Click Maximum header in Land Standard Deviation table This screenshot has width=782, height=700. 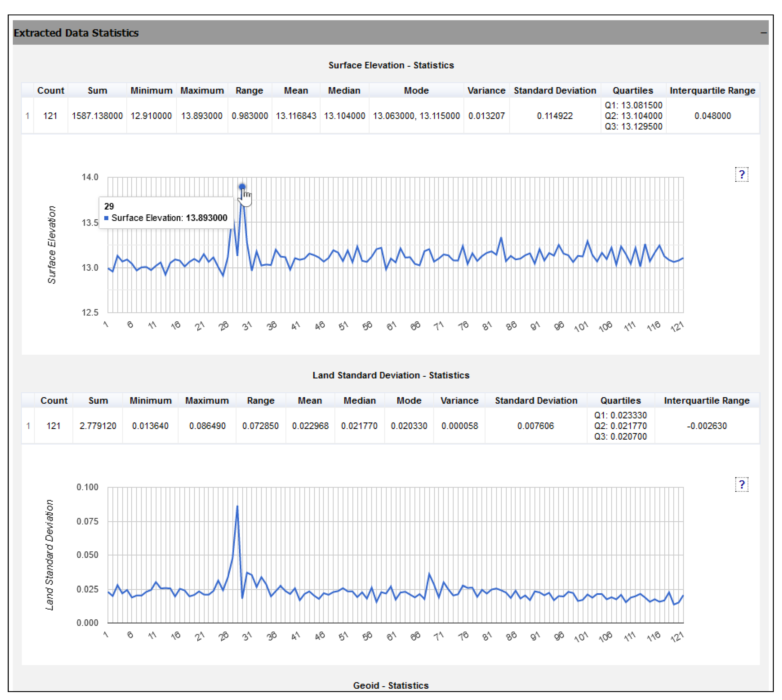tap(207, 400)
